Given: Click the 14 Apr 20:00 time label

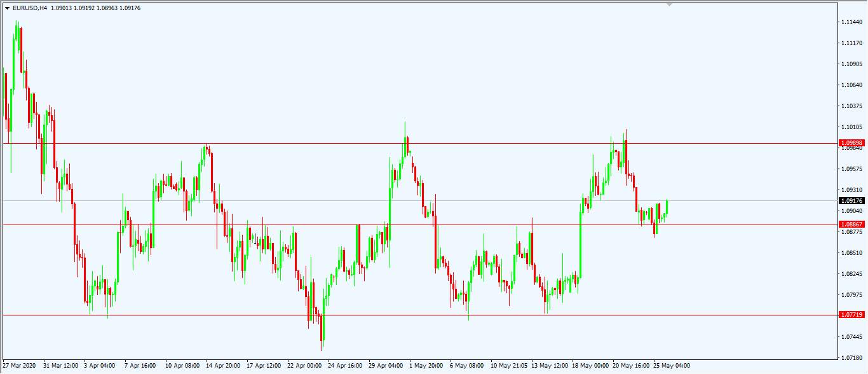Looking at the screenshot, I should 224,366.
